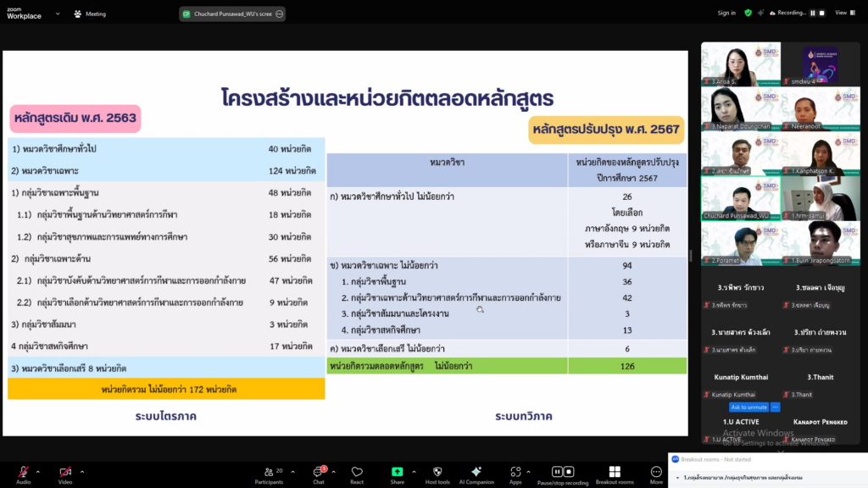The height and width of the screenshot is (488, 868).
Task: Click the Sign in link
Action: 726,13
